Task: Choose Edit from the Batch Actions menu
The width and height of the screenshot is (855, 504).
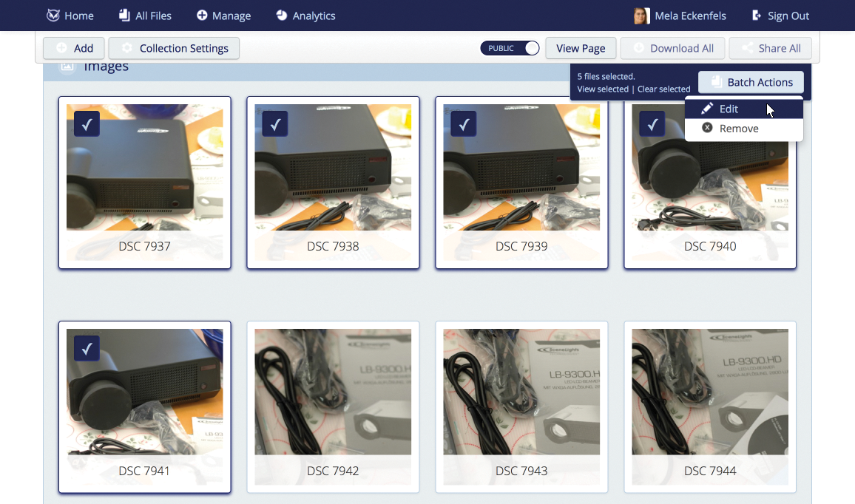Action: pyautogui.click(x=728, y=108)
